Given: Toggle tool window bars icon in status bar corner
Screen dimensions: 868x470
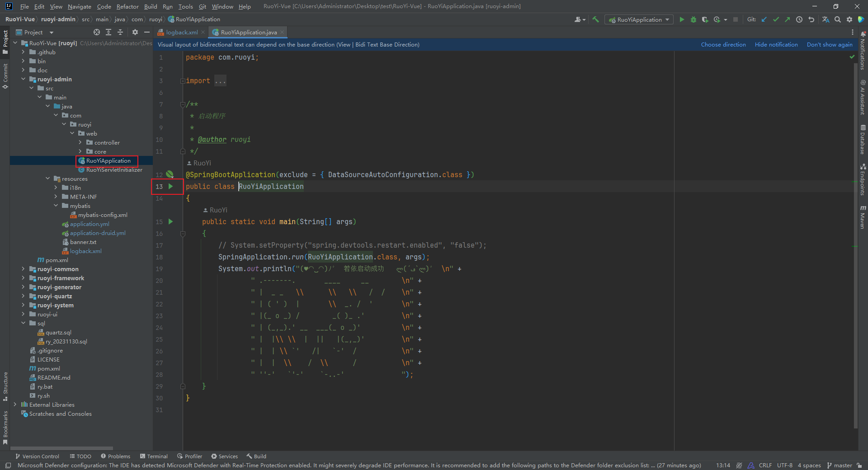Looking at the screenshot, I should click(x=8, y=465).
